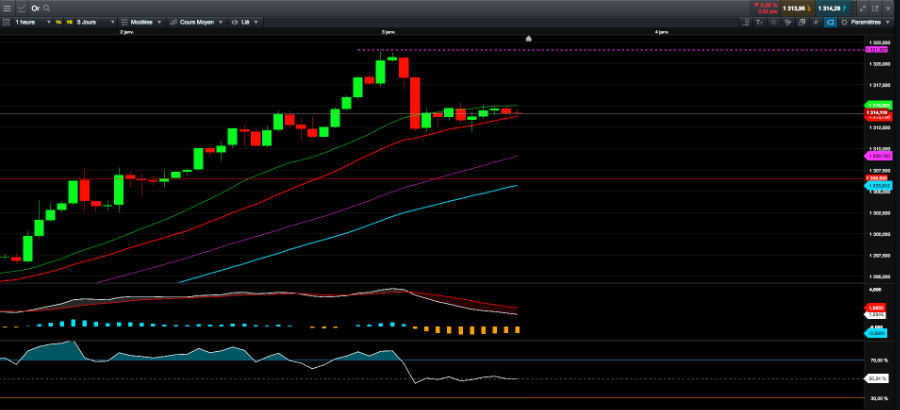Click the stacked windows toolbar icon
Image resolution: width=900 pixels, height=410 pixels.
point(802,22)
